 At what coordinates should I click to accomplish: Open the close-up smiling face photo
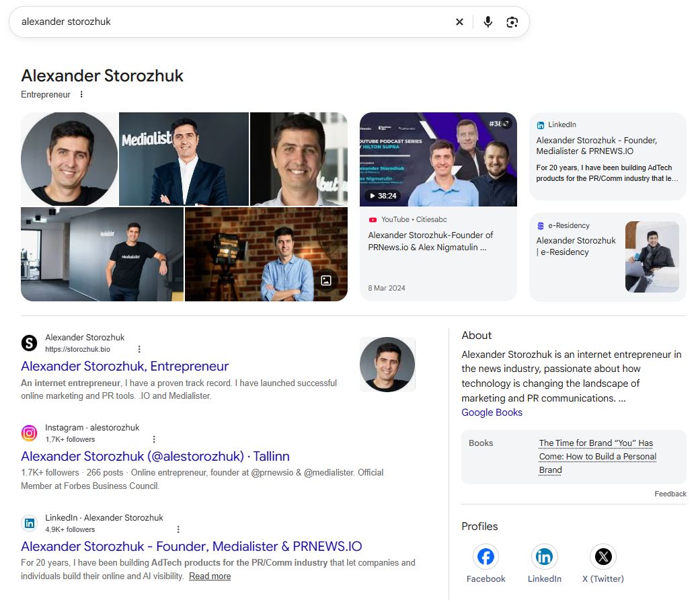[x=299, y=159]
